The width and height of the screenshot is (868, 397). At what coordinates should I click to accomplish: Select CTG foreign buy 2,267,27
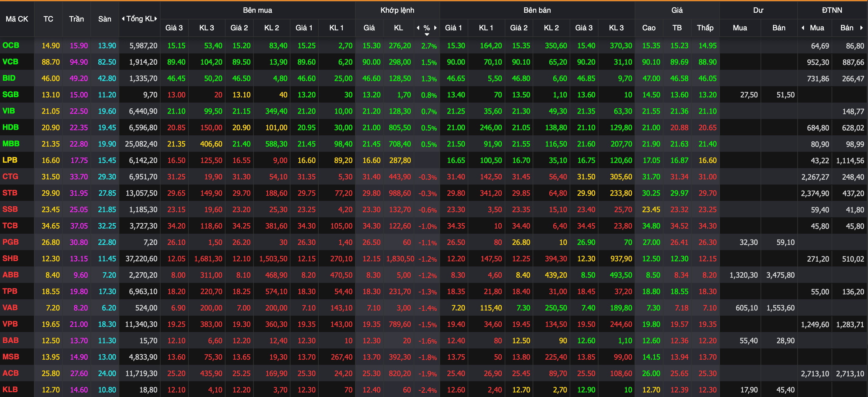[x=815, y=177]
